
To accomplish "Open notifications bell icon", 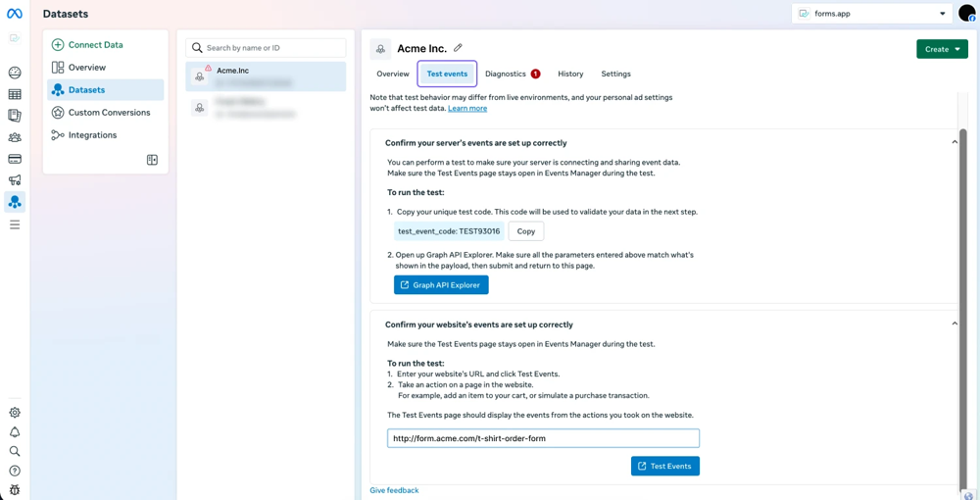I will click(15, 432).
